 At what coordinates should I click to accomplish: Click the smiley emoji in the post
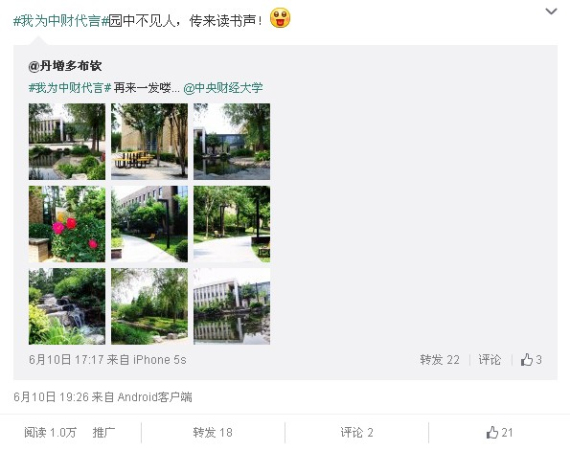point(280,18)
